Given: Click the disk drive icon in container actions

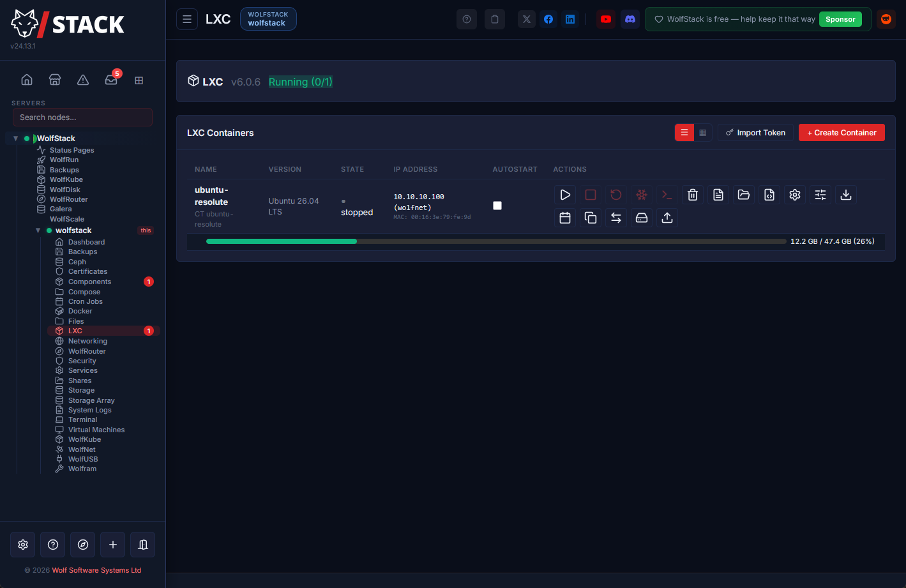Looking at the screenshot, I should click(x=642, y=218).
